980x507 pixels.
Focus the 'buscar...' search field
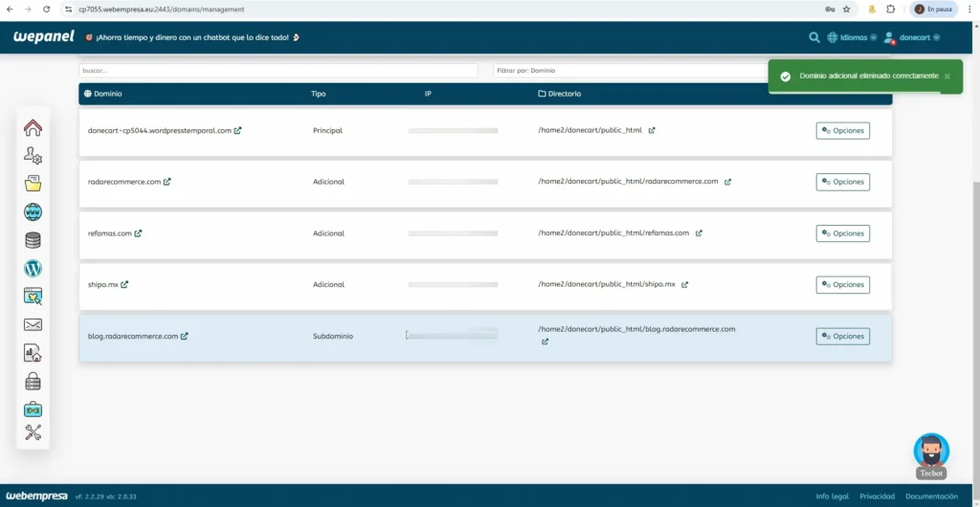[x=278, y=71]
